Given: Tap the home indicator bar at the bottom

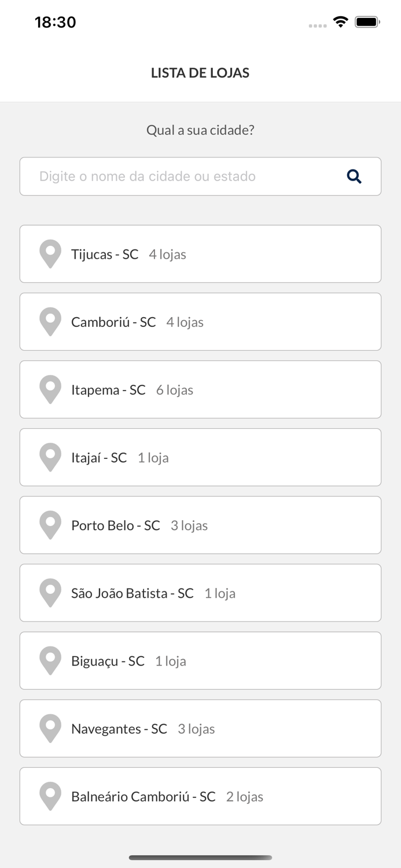Looking at the screenshot, I should click(200, 858).
